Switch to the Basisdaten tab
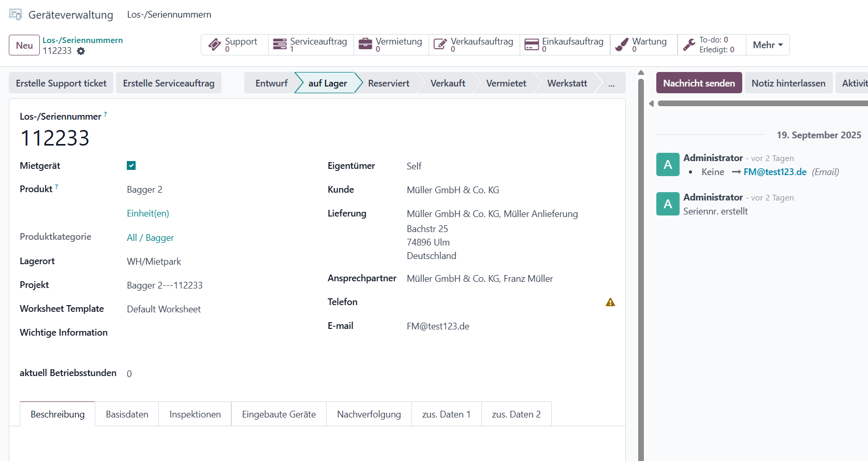Viewport: 868px width, 461px height. 127,414
